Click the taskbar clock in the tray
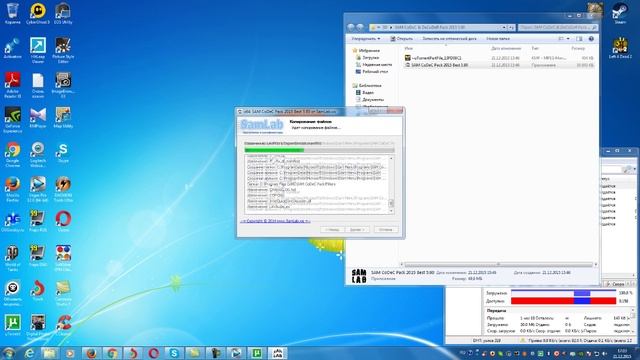640x360 pixels. pos(622,353)
